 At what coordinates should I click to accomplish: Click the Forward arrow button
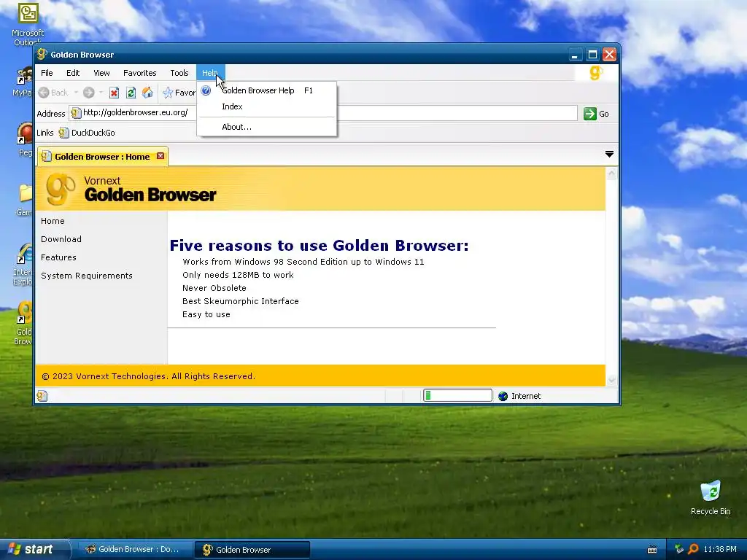(88, 93)
